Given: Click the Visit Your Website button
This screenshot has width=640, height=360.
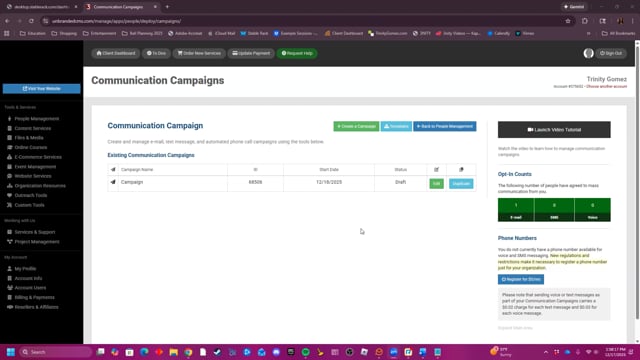Looking at the screenshot, I should point(42,89).
